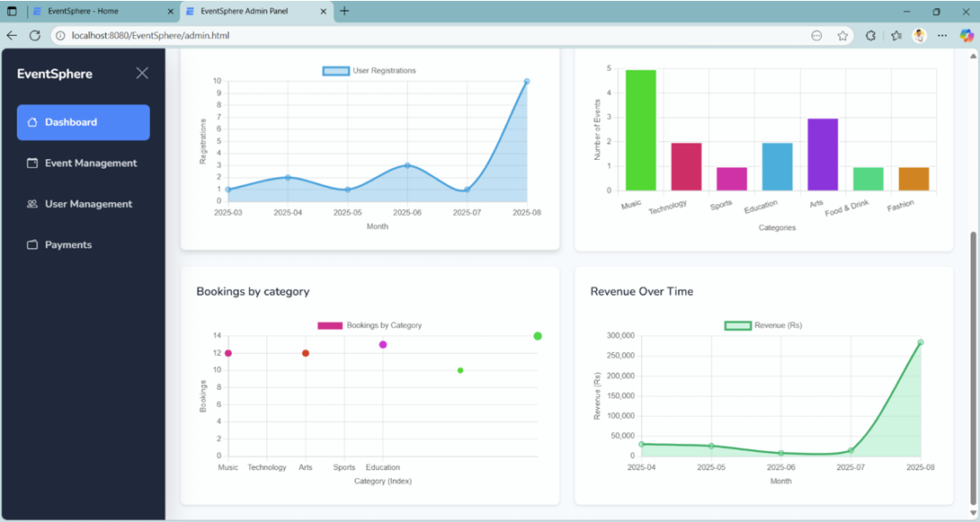Add page to favorites with star icon

click(x=842, y=36)
